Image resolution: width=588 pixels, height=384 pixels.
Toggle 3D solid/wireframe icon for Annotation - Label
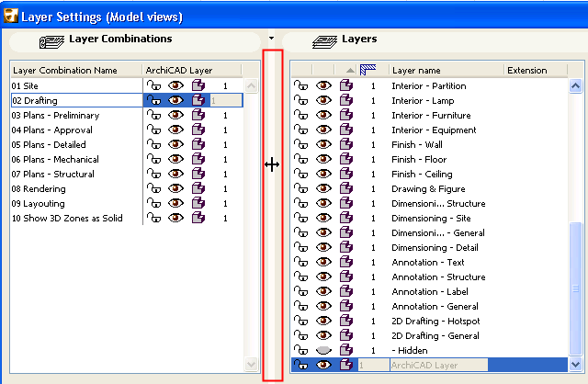click(346, 291)
